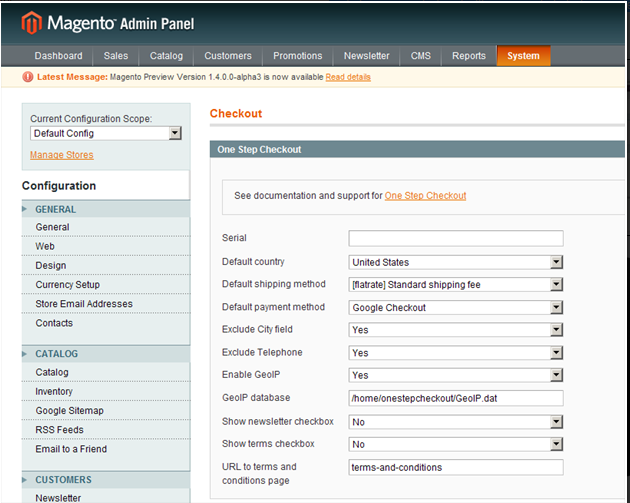Open the Exclude City field dropdown
Viewport: 630px width, 503px height.
click(x=456, y=330)
